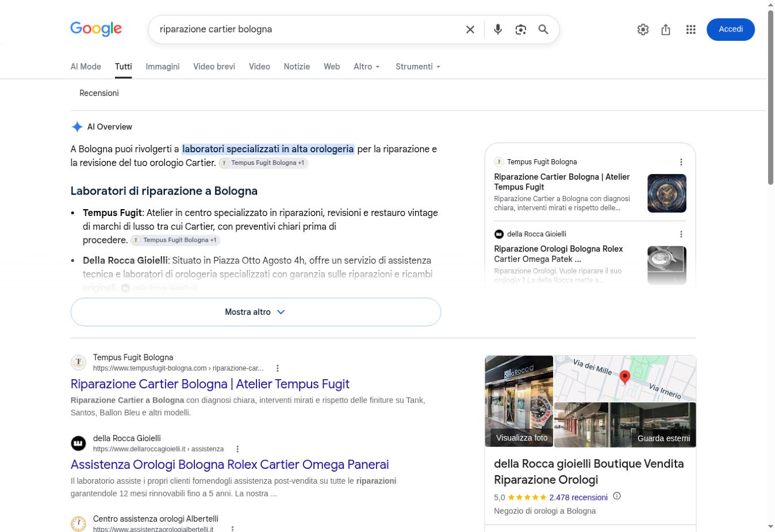The height and width of the screenshot is (532, 775).
Task: Switch to AI Mode tab
Action: pos(86,67)
